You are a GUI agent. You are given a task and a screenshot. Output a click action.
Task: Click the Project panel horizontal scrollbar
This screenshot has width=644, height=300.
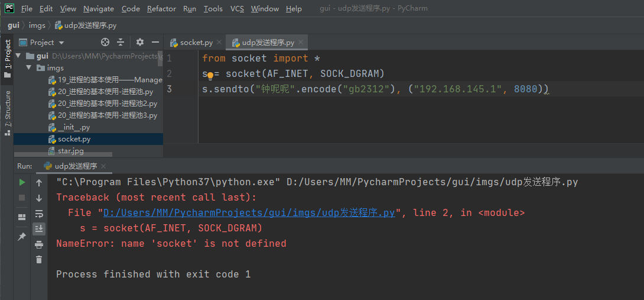point(63,154)
